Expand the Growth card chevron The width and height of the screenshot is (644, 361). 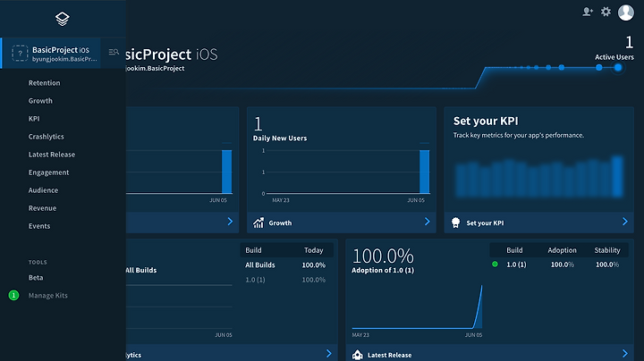428,222
